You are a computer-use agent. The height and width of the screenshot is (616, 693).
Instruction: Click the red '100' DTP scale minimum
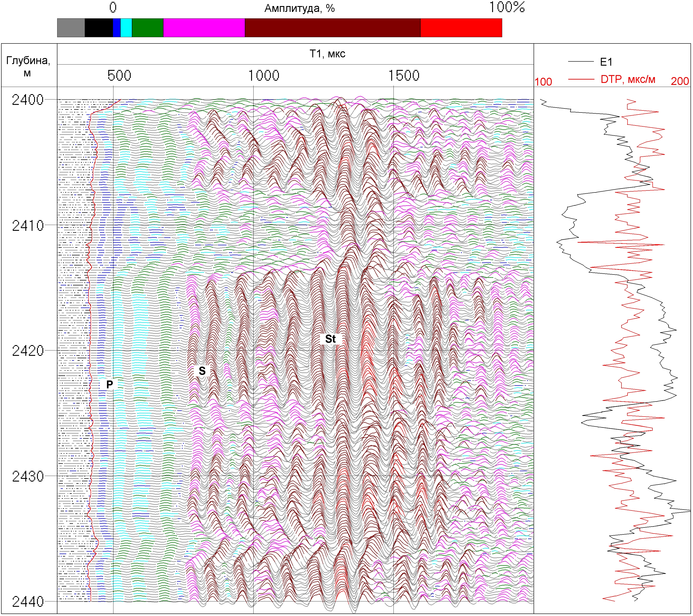coord(543,82)
